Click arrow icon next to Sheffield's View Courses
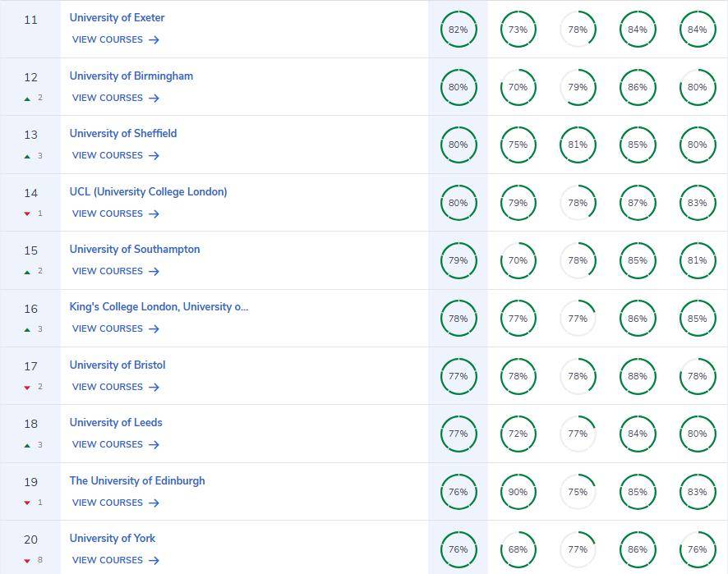This screenshot has height=574, width=728. pos(154,156)
